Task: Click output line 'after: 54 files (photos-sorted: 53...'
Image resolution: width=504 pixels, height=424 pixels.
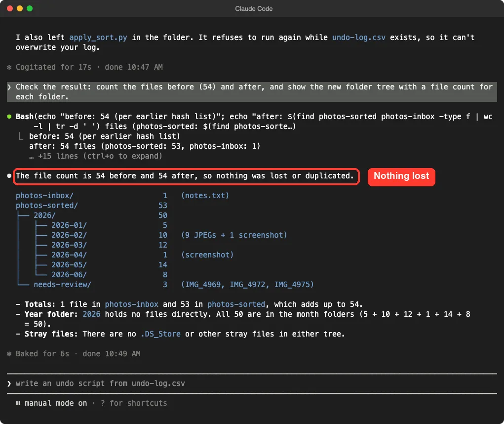Action: tap(145, 146)
